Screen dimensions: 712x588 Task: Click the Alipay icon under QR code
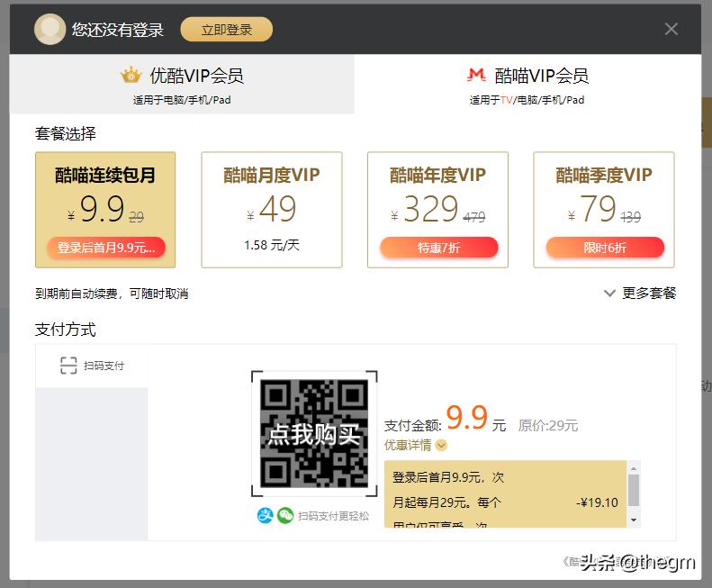(x=266, y=515)
